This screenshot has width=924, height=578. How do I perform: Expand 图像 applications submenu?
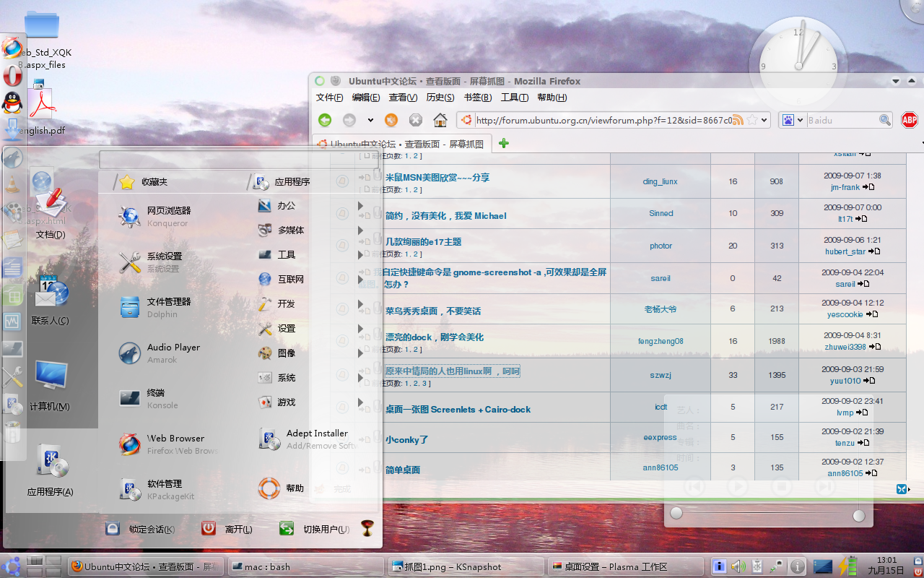coord(310,353)
